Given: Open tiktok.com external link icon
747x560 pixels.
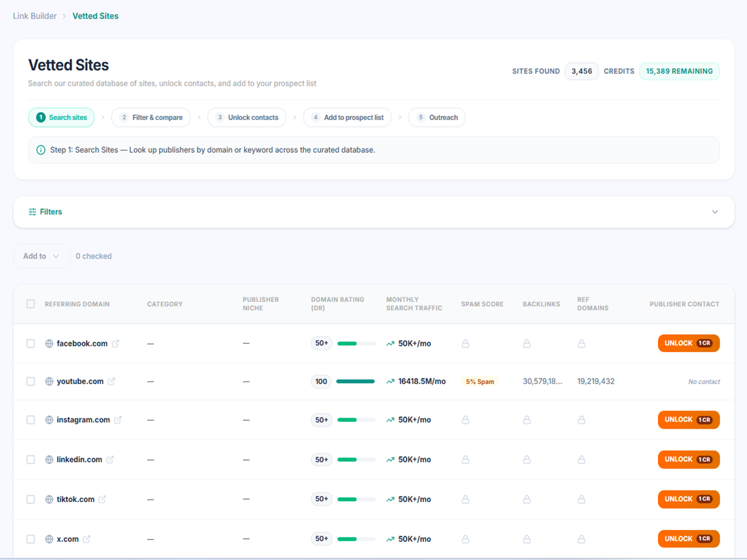Looking at the screenshot, I should point(102,500).
